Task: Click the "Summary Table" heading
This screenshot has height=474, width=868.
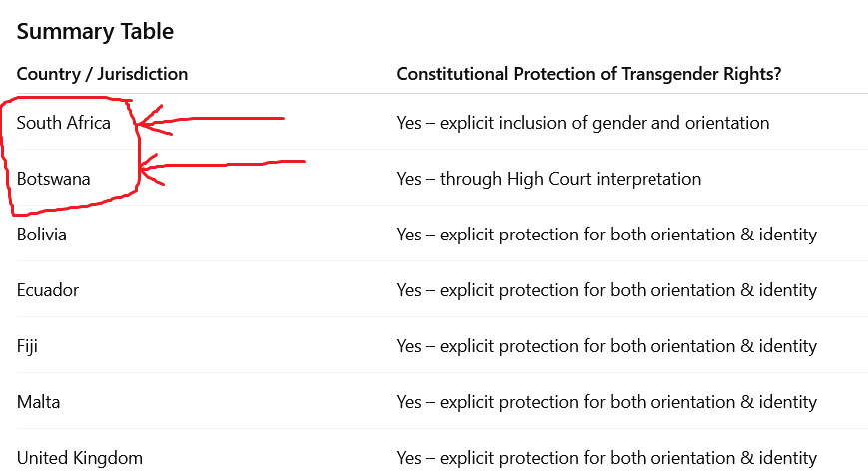Action: (95, 31)
